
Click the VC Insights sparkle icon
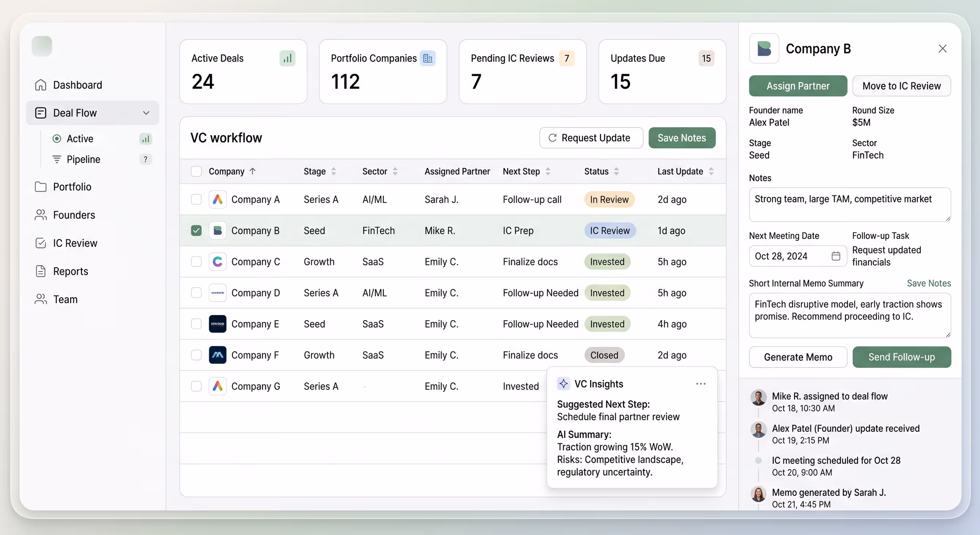pos(564,384)
